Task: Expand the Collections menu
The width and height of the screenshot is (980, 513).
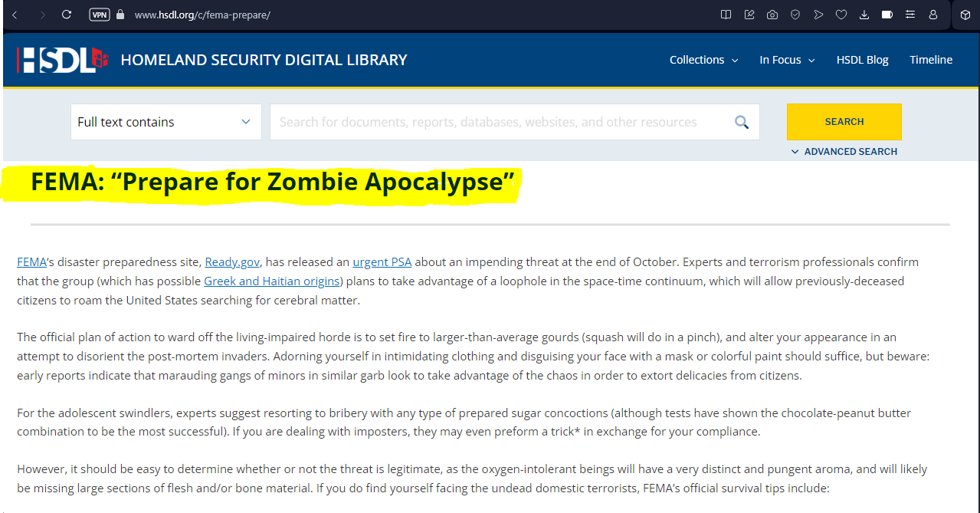Action: (703, 60)
